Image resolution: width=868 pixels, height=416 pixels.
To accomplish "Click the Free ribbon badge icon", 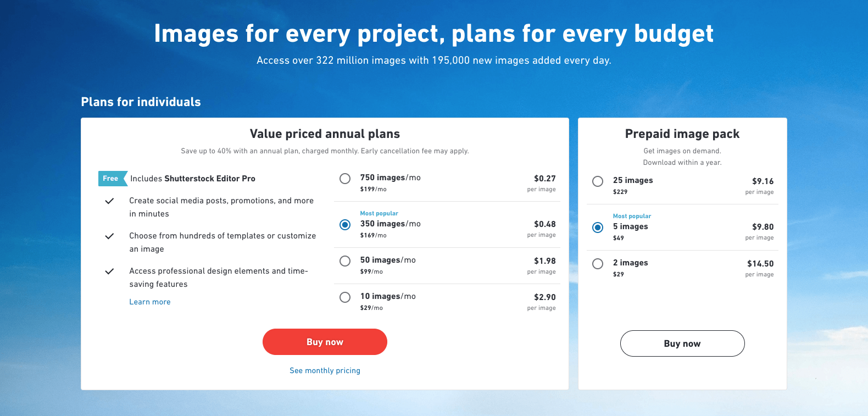I will [113, 179].
